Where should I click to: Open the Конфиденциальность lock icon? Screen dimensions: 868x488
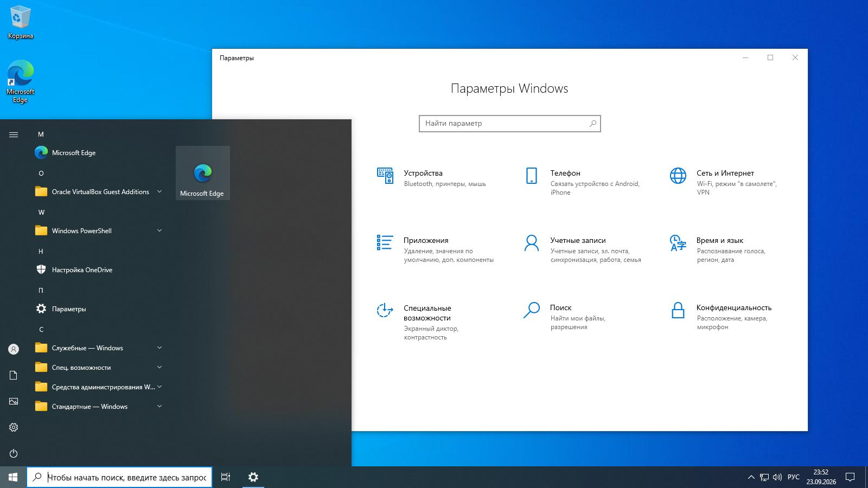click(x=678, y=310)
